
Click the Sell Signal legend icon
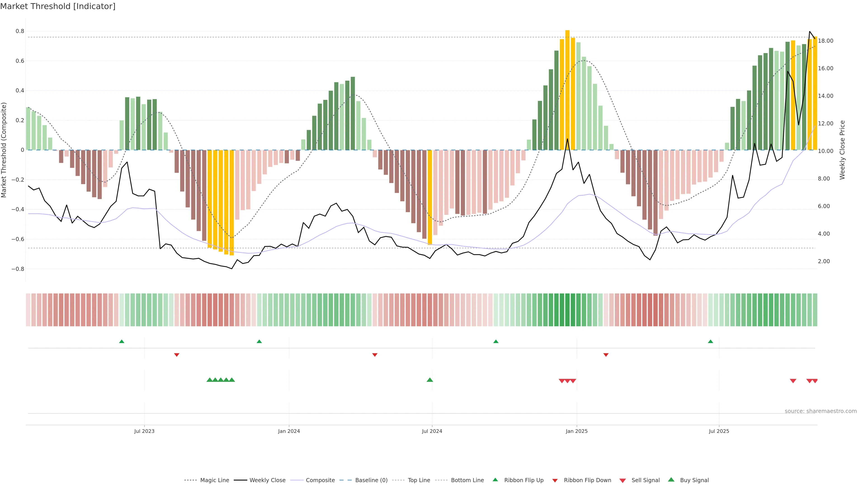pyautogui.click(x=623, y=481)
